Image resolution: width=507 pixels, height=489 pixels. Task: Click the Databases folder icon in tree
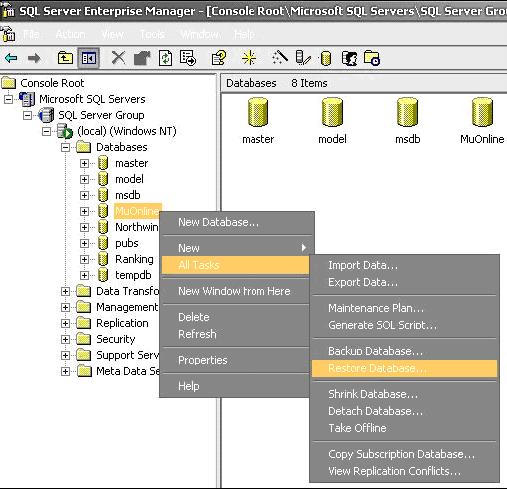click(84, 147)
